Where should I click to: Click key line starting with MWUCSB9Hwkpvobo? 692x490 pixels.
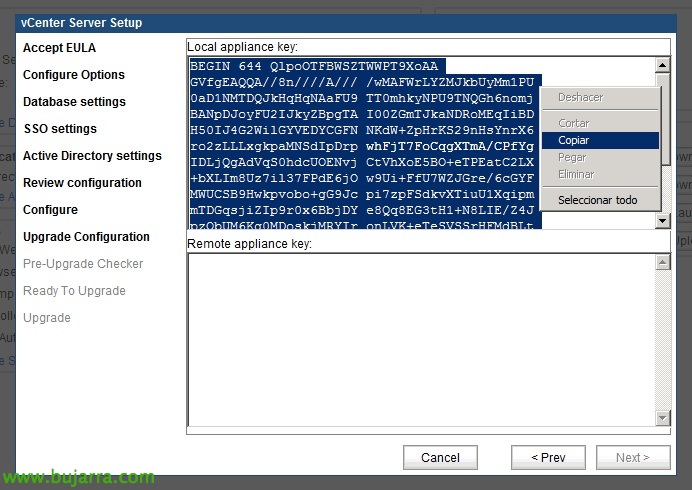(362, 194)
